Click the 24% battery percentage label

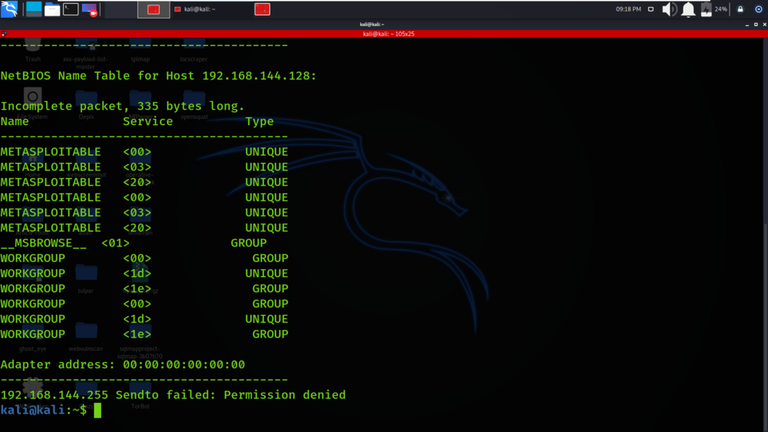point(721,9)
